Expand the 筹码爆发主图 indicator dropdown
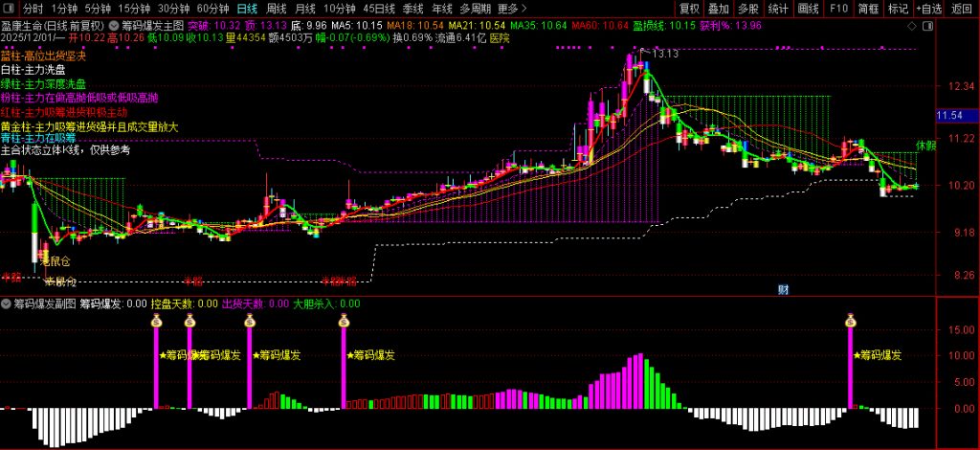 (115, 24)
